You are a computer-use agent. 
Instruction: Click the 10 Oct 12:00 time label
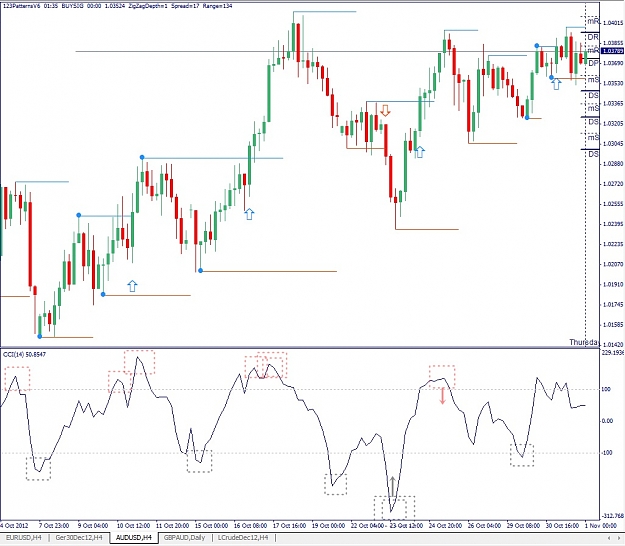pyautogui.click(x=133, y=526)
